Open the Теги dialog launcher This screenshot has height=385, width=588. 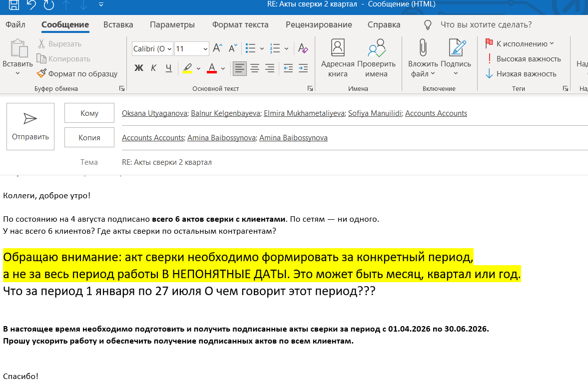click(x=566, y=88)
